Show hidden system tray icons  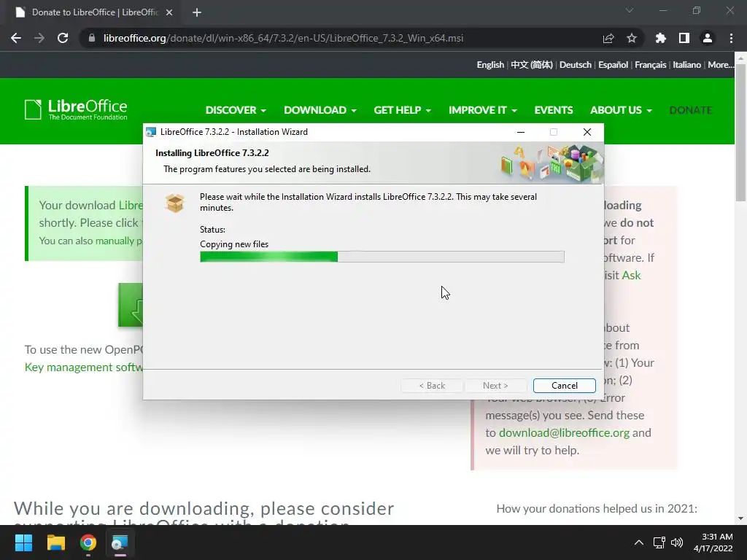pyautogui.click(x=639, y=542)
